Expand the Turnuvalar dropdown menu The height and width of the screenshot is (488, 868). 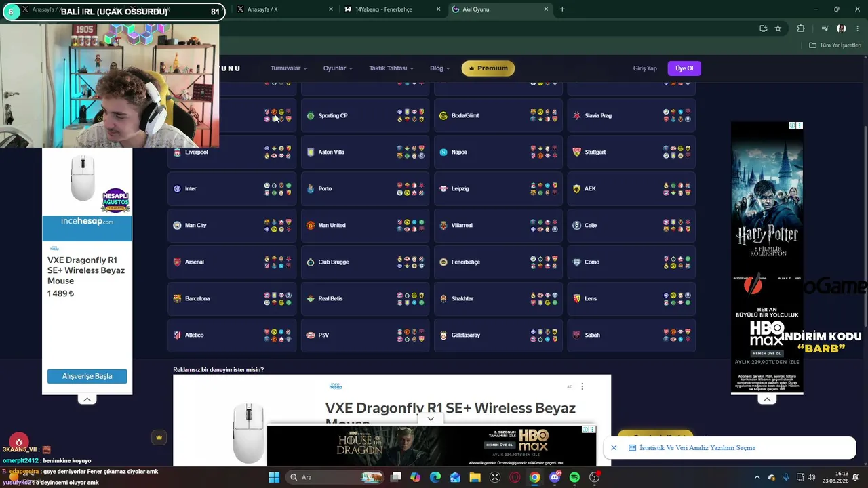click(289, 68)
